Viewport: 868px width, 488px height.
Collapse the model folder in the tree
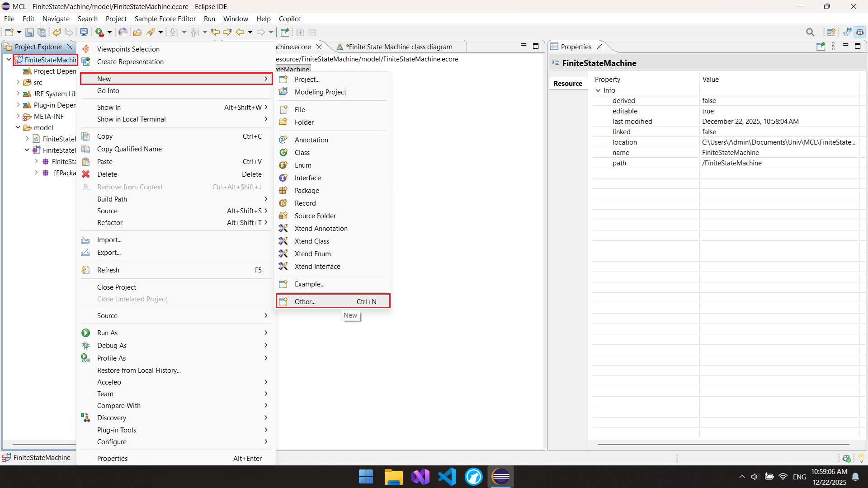click(18, 128)
